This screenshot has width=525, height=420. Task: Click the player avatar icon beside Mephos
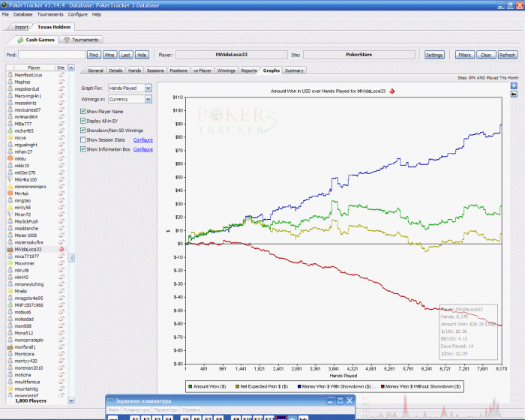(x=10, y=82)
